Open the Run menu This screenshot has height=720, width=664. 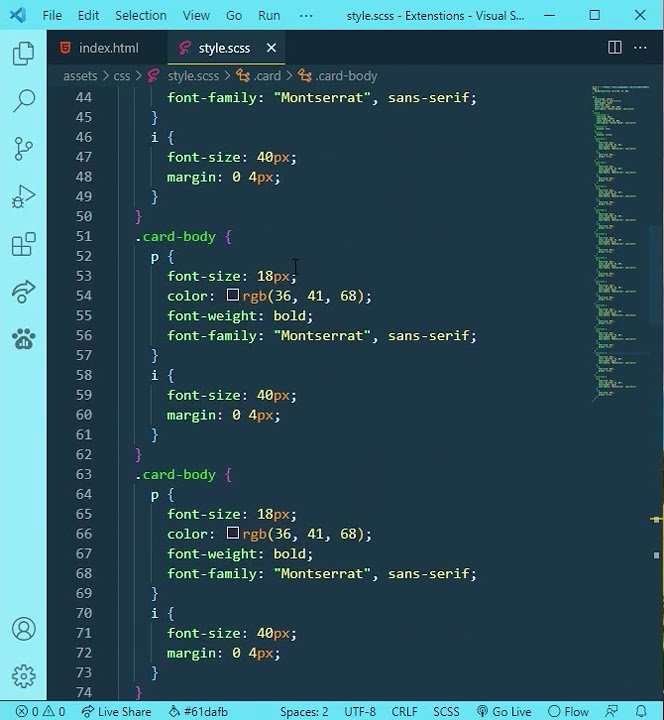point(269,16)
